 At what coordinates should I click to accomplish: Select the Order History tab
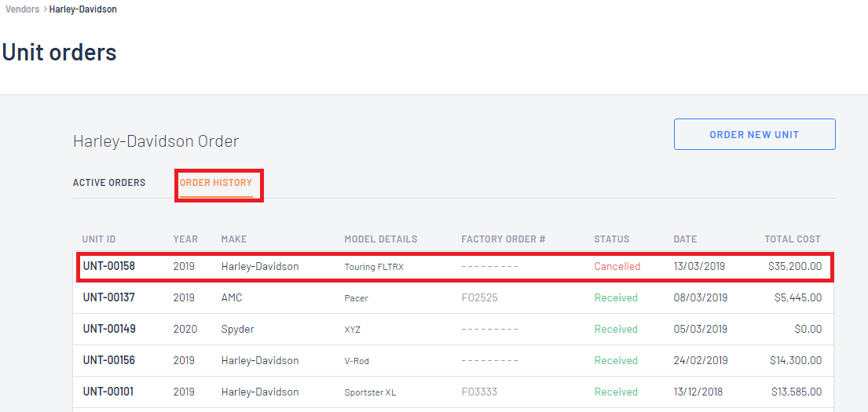tap(216, 183)
